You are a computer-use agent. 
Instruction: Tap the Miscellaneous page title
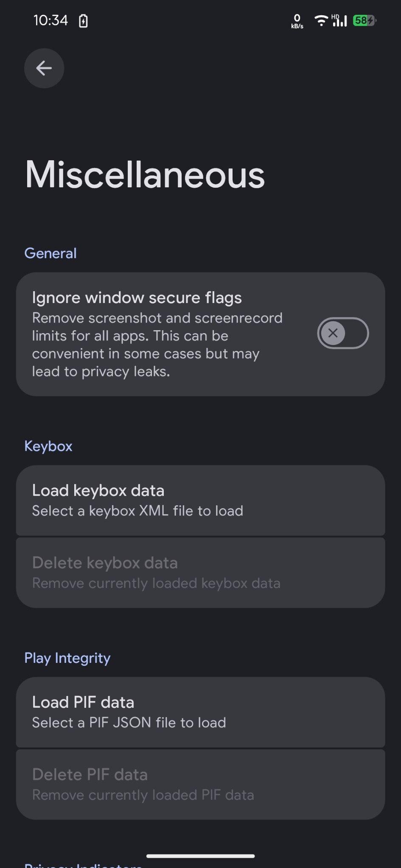[145, 175]
